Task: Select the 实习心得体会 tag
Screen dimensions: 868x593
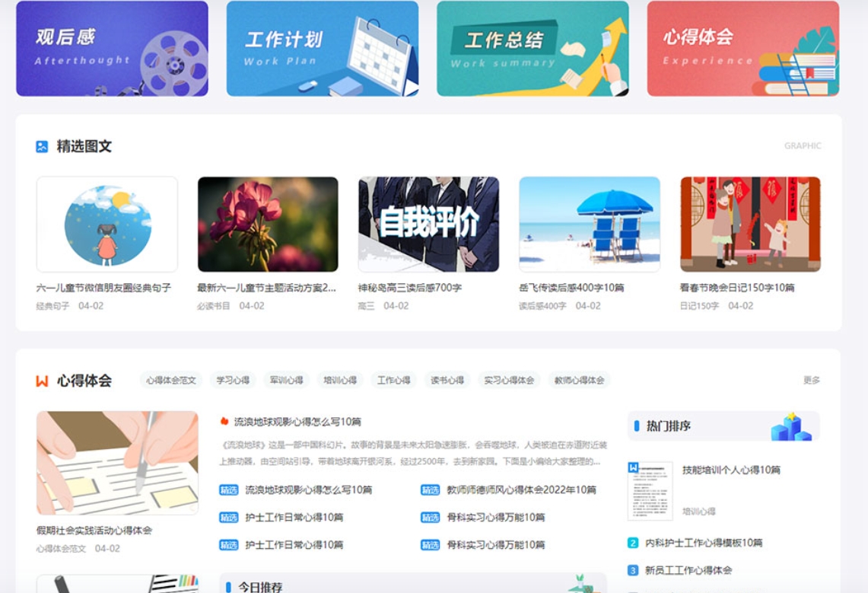Action: (509, 380)
